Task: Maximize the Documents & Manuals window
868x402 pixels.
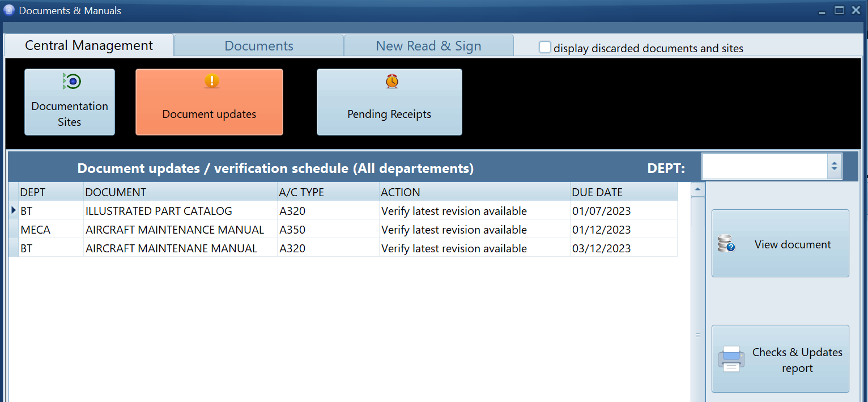Action: [x=839, y=10]
